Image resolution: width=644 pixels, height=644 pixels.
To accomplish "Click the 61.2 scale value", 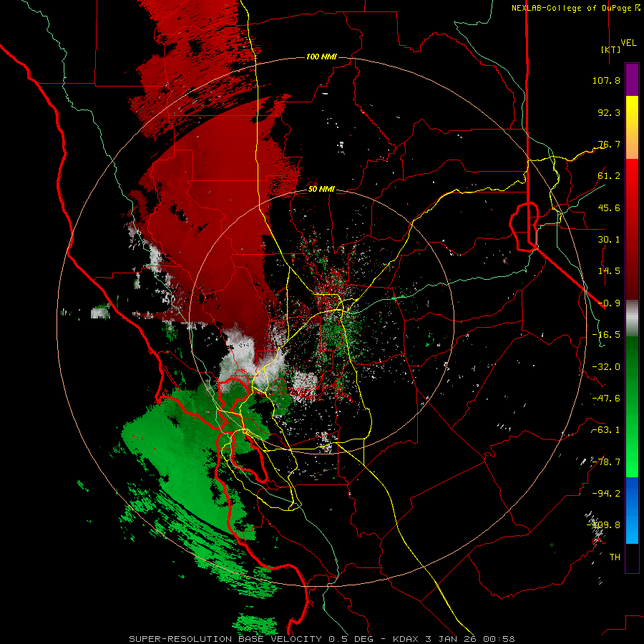I will tap(609, 176).
